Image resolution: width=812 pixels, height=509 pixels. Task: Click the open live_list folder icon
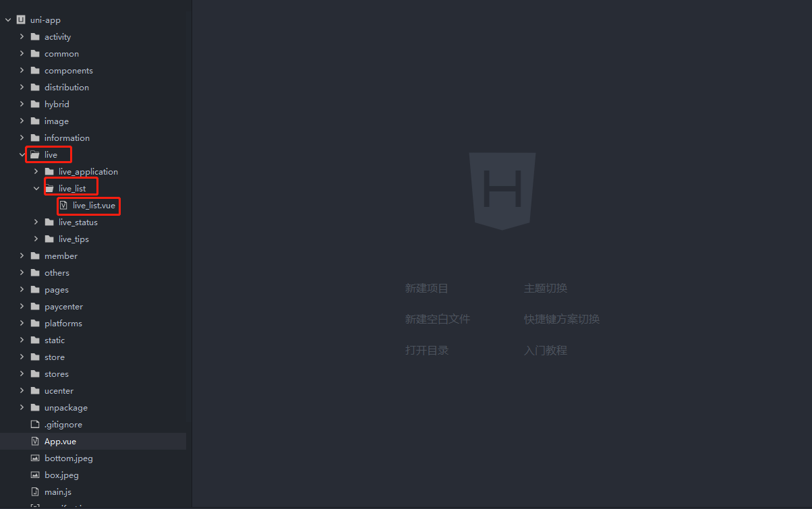point(49,189)
